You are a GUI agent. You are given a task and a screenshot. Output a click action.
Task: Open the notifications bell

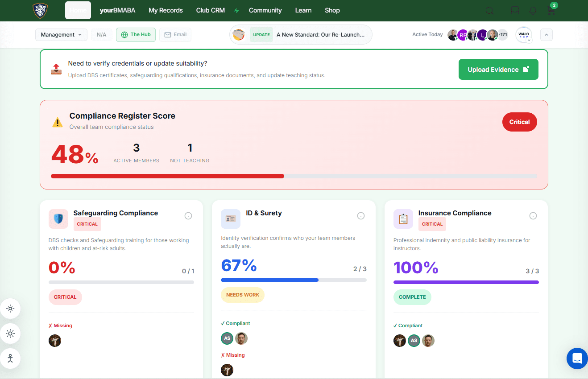pos(533,11)
